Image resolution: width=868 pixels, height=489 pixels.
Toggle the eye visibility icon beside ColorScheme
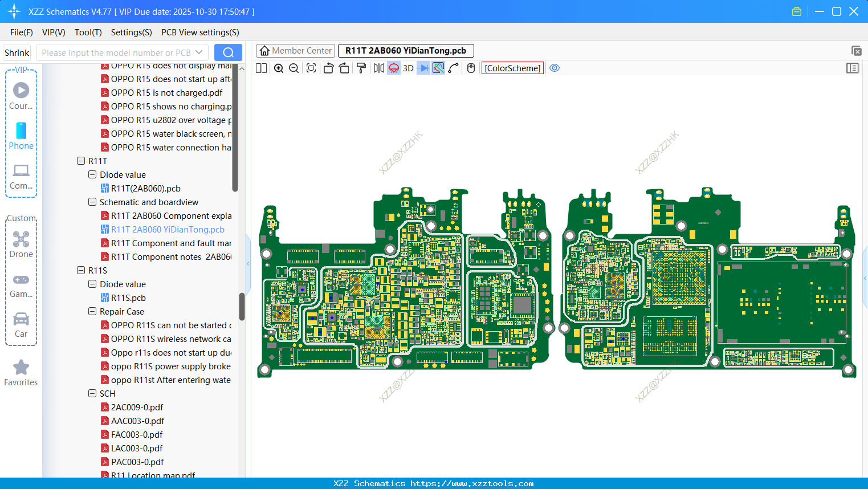click(x=555, y=68)
